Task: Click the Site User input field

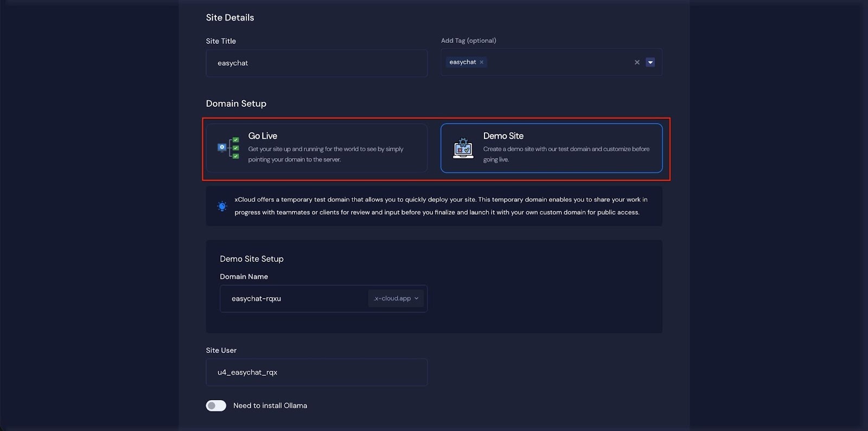Action: (x=316, y=372)
